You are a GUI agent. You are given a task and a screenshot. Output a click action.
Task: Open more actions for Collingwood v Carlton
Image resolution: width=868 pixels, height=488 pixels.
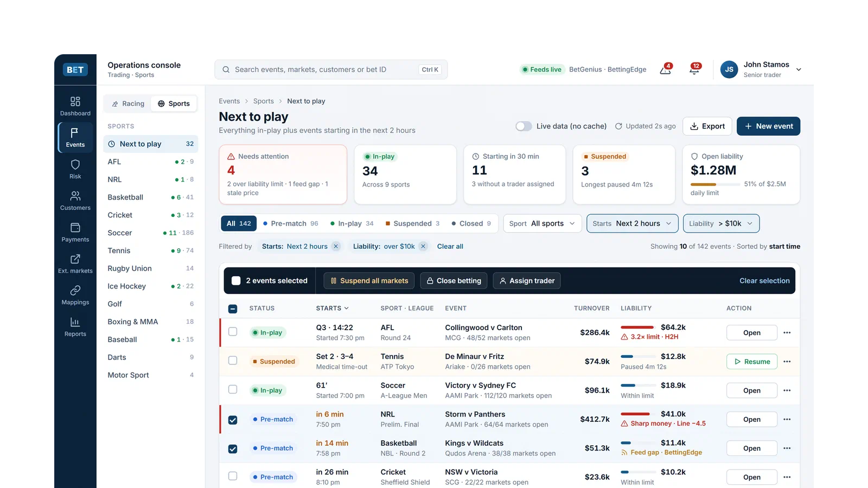(x=787, y=333)
